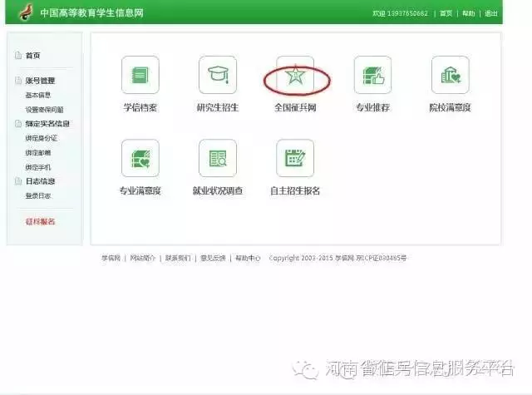Click the page icon beside 首页

pos(18,56)
